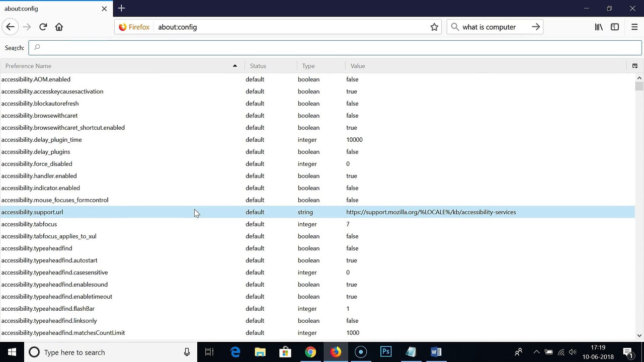Select accessibility.tabfocus preference
644x362 pixels.
tap(317, 224)
